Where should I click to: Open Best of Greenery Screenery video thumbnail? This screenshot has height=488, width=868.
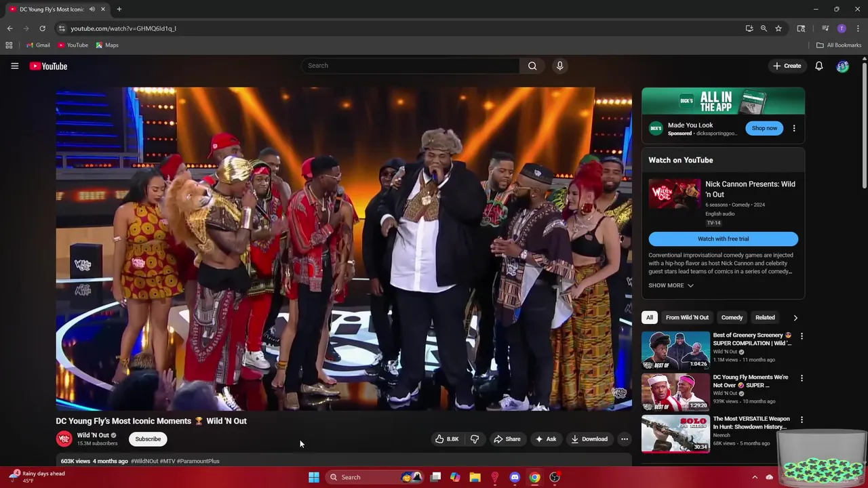pos(675,350)
